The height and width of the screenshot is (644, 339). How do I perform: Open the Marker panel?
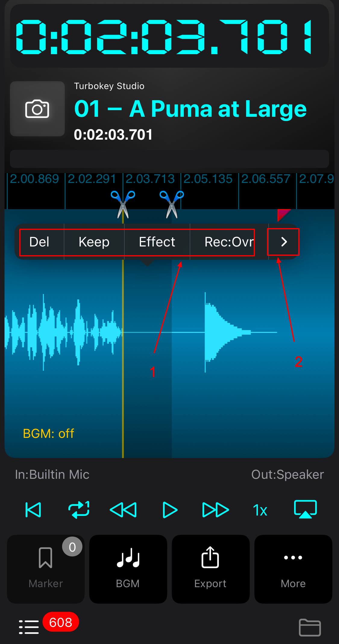point(46,569)
